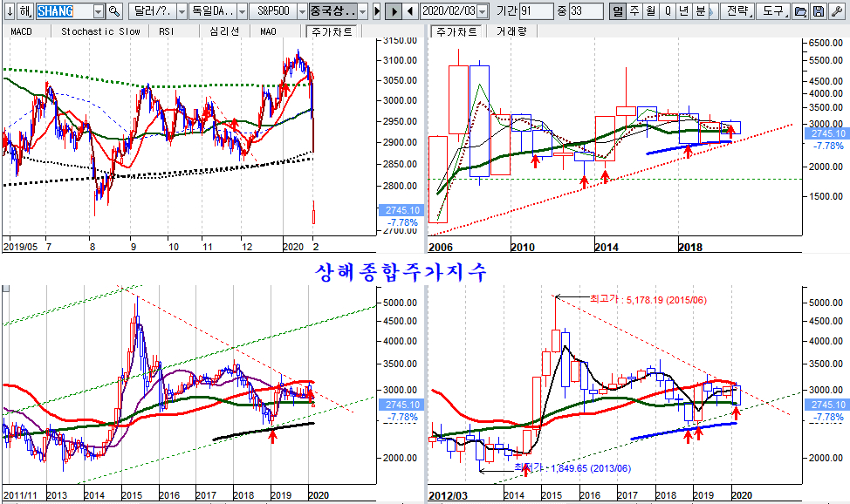Select the 달러/?. quick button
850x504 pixels.
point(153,10)
